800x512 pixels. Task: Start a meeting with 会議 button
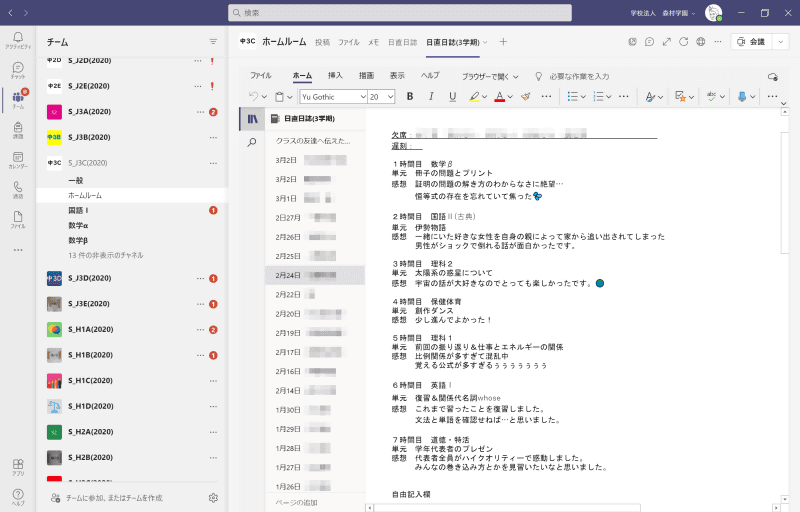(753, 42)
